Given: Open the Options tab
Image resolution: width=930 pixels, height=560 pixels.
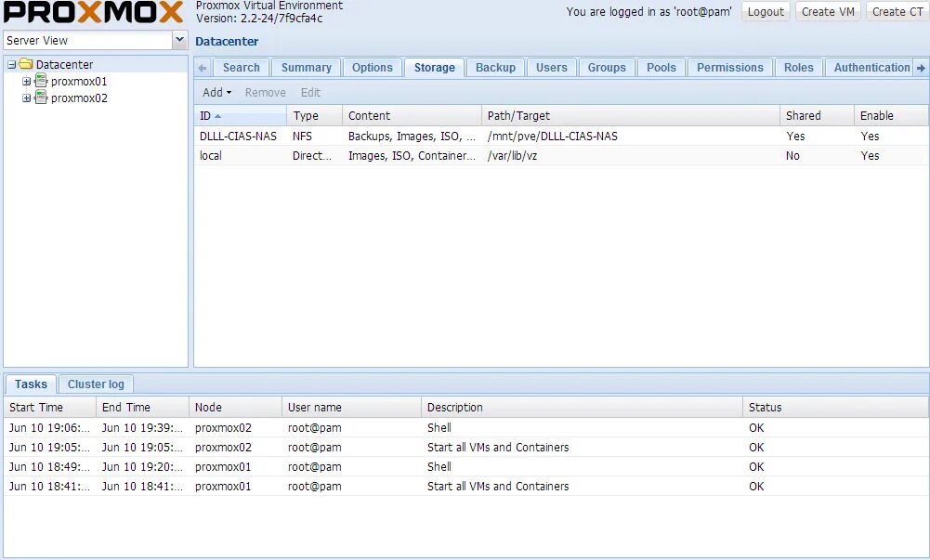Looking at the screenshot, I should pyautogui.click(x=372, y=68).
